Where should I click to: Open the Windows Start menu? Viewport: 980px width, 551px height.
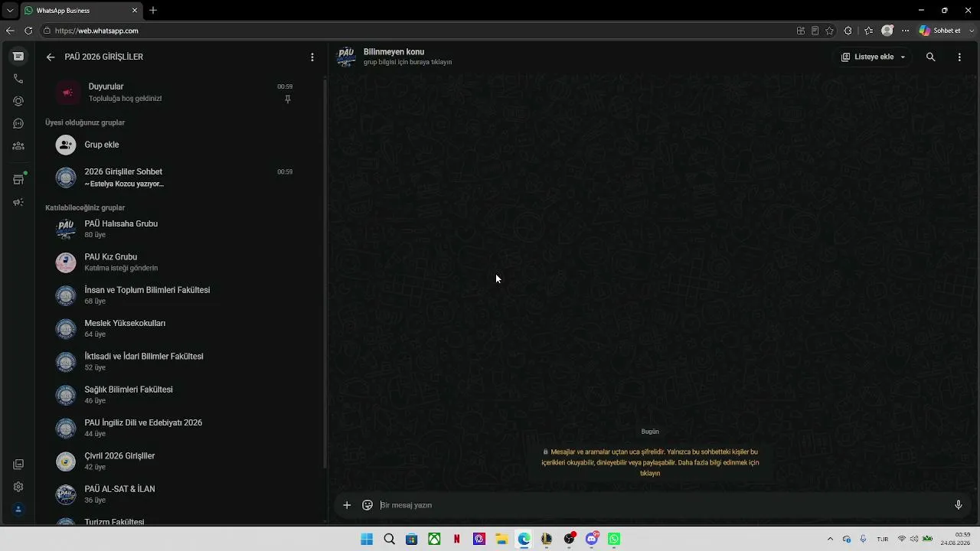[367, 539]
